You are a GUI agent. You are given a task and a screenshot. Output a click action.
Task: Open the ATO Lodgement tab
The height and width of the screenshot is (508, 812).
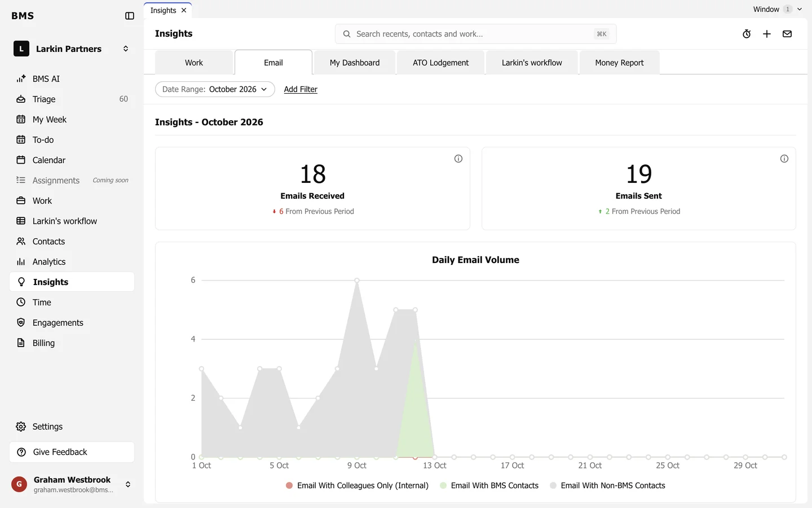pos(440,63)
